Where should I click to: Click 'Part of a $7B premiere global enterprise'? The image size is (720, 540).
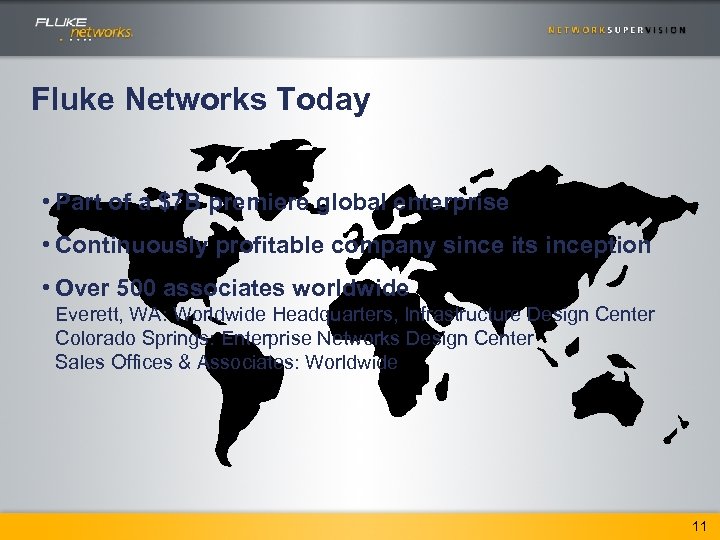281,202
